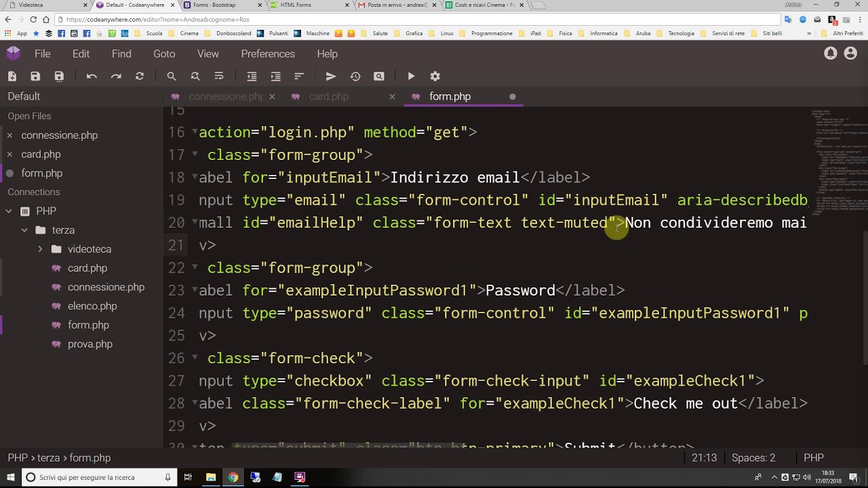The image size is (868, 488).
Task: Close the card.php editor tab
Action: click(x=392, y=97)
